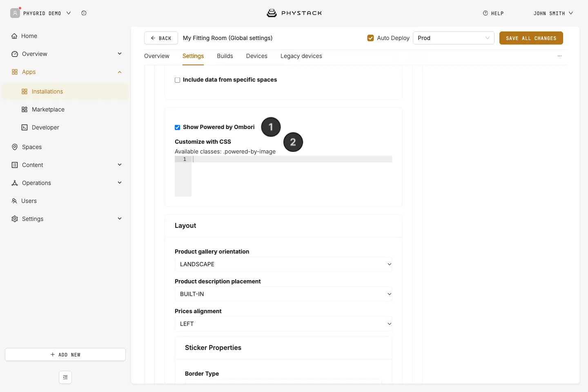This screenshot has height=392, width=588.
Task: Uncheck Show Powered by Ombori
Action: (x=178, y=127)
